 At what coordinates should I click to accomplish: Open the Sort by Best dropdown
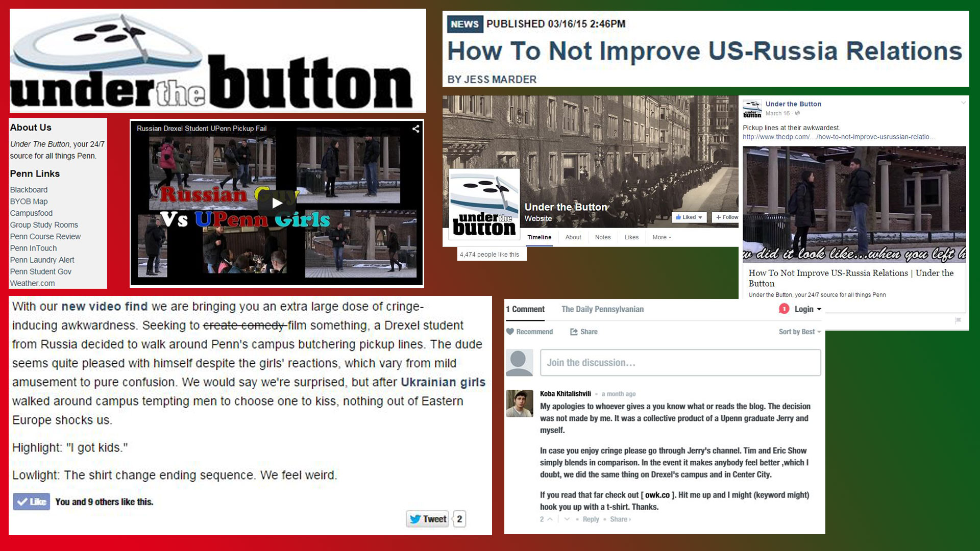click(800, 332)
